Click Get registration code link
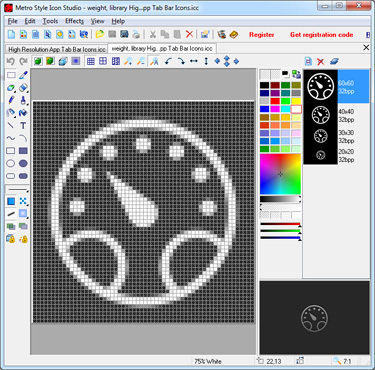 [321, 35]
